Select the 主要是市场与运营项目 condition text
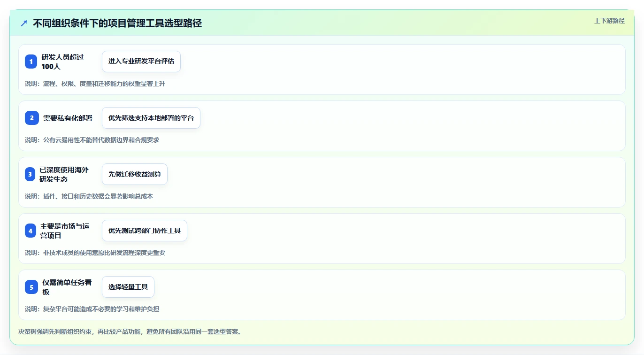Image resolution: width=644 pixels, height=355 pixels. (x=65, y=231)
